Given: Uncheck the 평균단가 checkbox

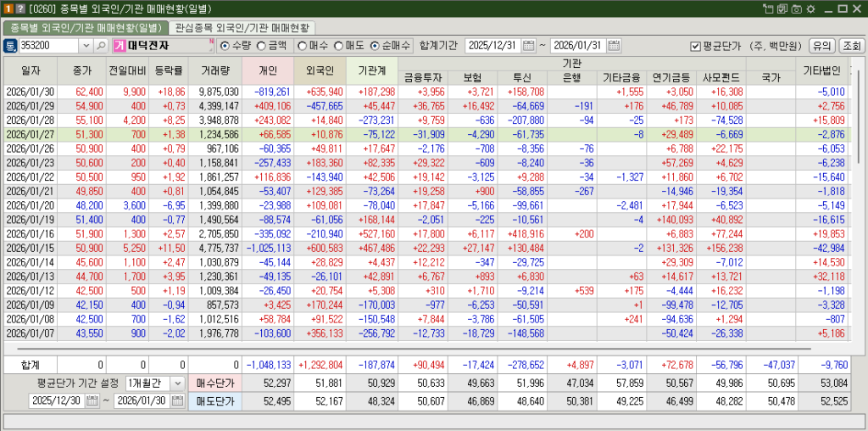Looking at the screenshot, I should 695,46.
